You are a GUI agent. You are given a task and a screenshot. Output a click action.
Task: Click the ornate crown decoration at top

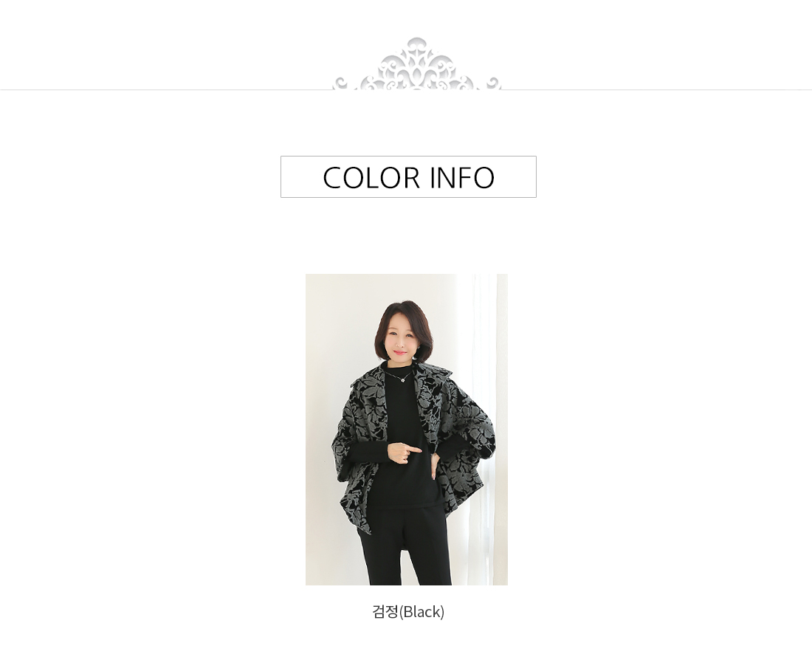pos(417,64)
